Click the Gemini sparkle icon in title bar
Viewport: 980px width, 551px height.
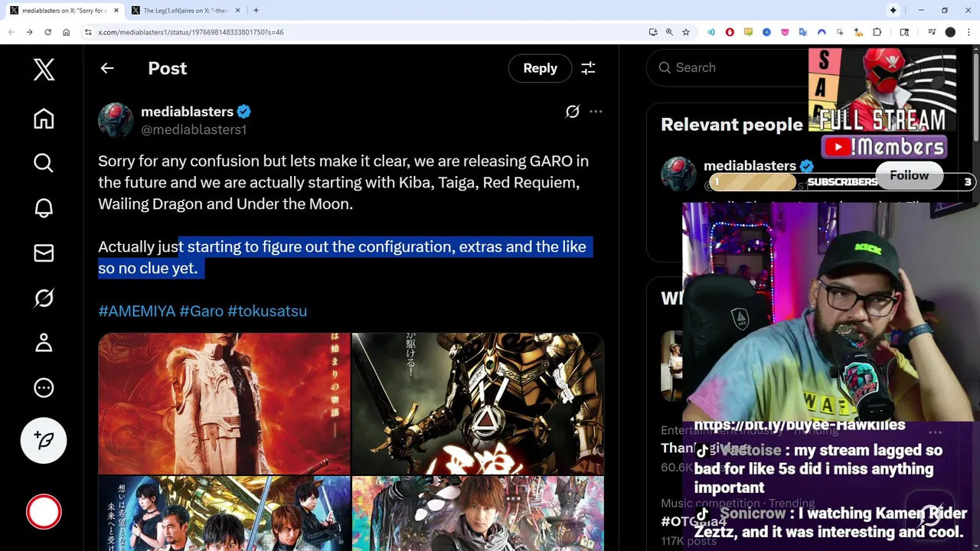(893, 10)
